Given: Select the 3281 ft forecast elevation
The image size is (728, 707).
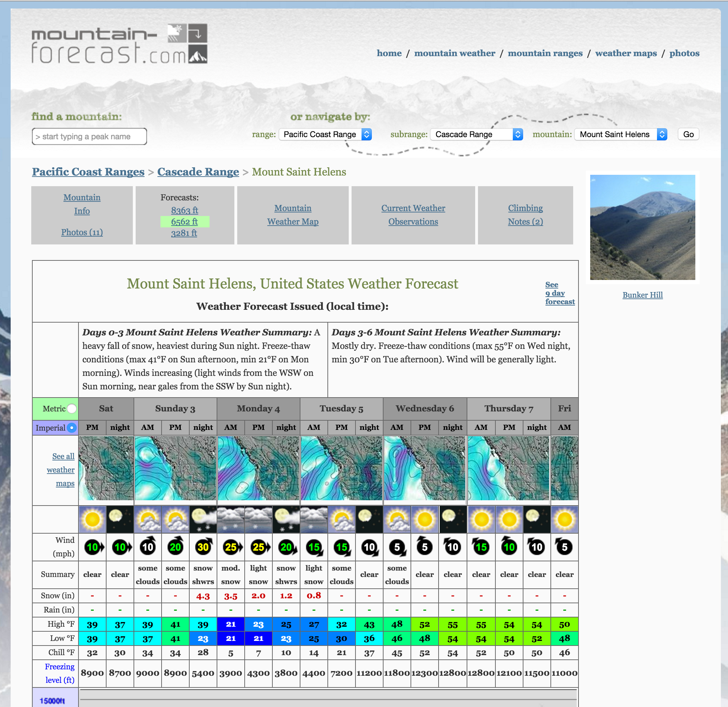Looking at the screenshot, I should pyautogui.click(x=184, y=233).
